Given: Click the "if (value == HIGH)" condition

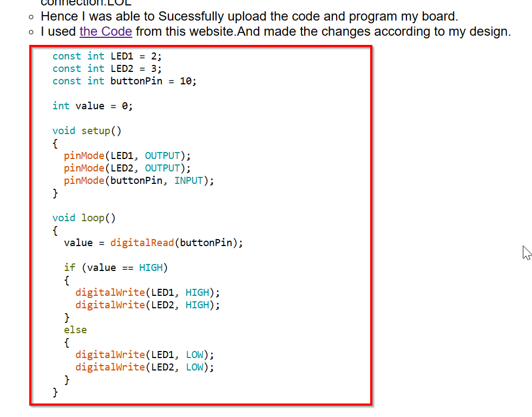Looking at the screenshot, I should coord(116,268).
